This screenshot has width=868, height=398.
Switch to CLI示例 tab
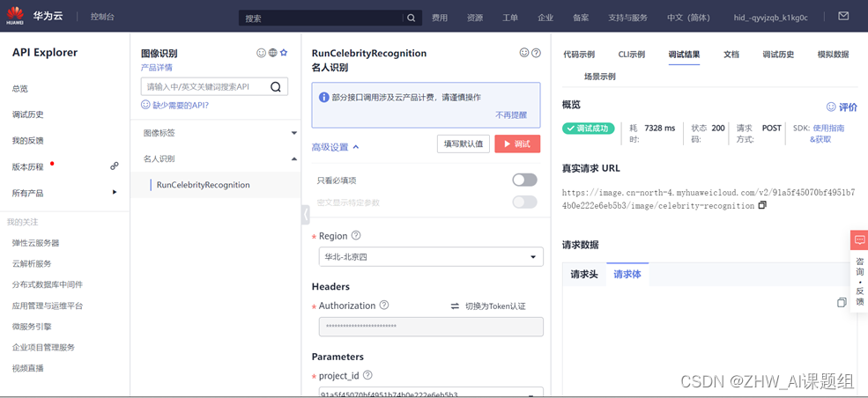click(x=632, y=55)
